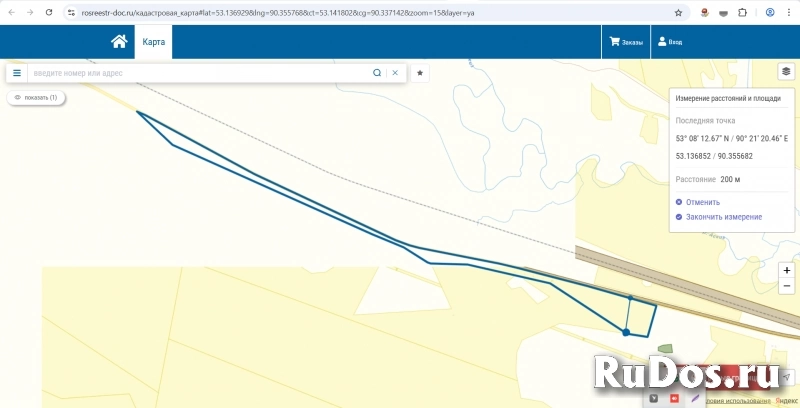Screen dimensions: 800x408
Task: Open the hamburger menu in search bar
Action: (17, 73)
